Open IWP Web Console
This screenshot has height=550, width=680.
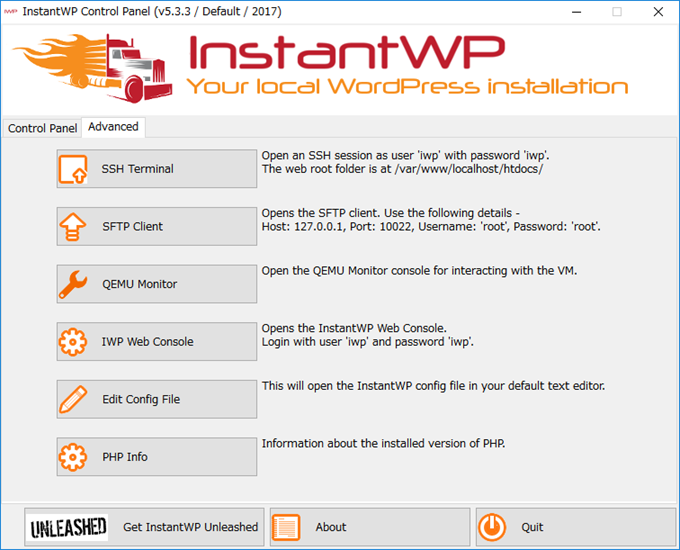tap(157, 341)
